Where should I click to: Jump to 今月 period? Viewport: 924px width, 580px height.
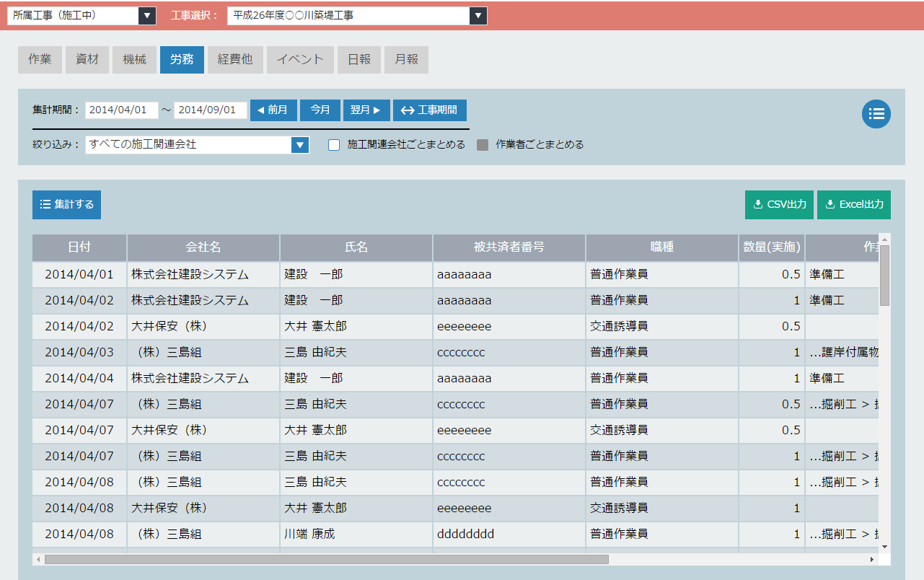[x=320, y=110]
